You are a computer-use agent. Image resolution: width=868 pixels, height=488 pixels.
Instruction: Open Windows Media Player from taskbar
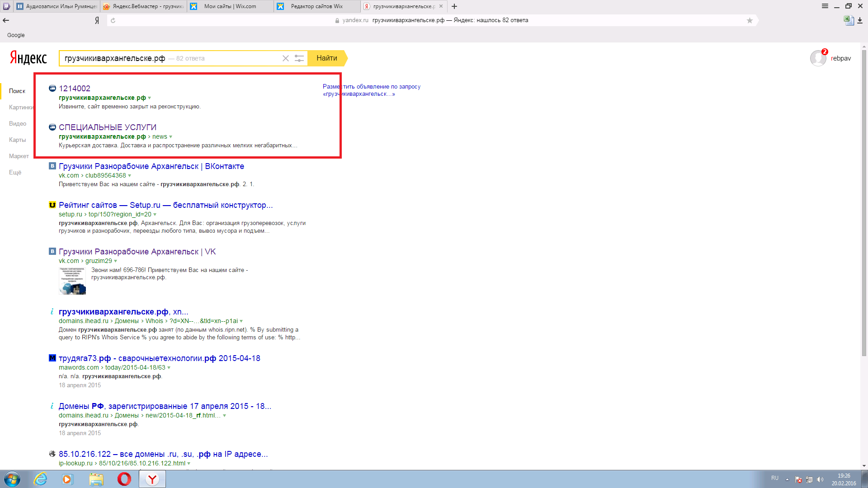67,479
